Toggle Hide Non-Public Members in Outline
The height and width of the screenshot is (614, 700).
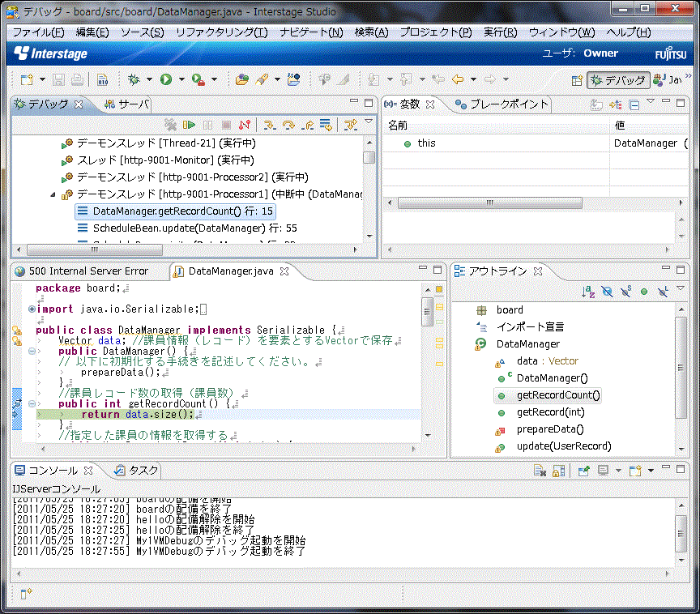(x=644, y=292)
